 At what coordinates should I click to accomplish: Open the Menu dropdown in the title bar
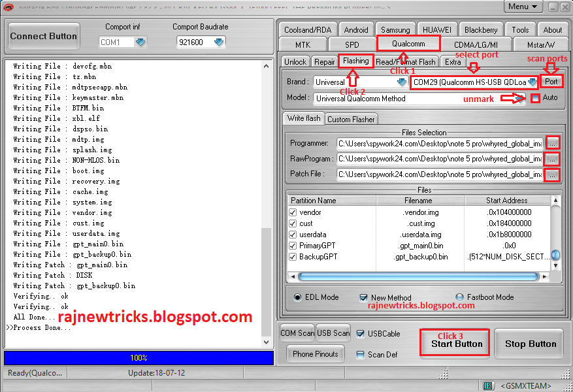coord(523,7)
